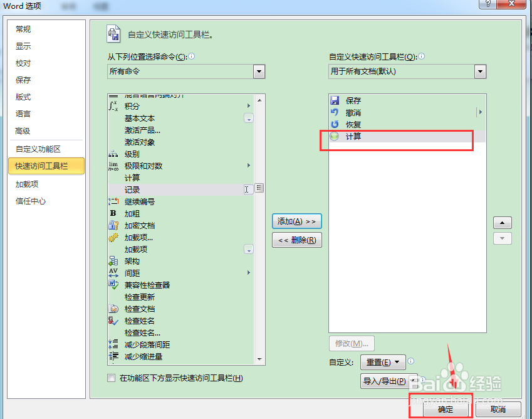Confirm with the 确定 button
Viewport: 532px width, 419px height.
[x=445, y=409]
